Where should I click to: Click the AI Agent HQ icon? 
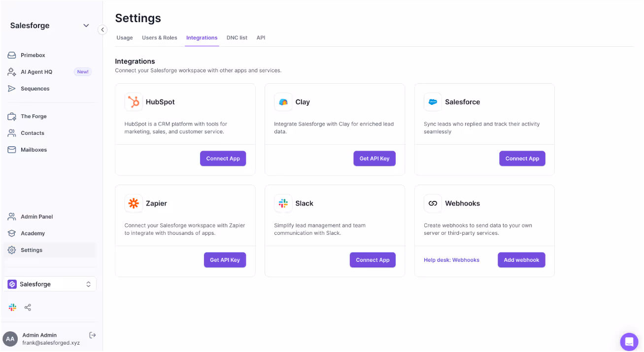tap(12, 72)
